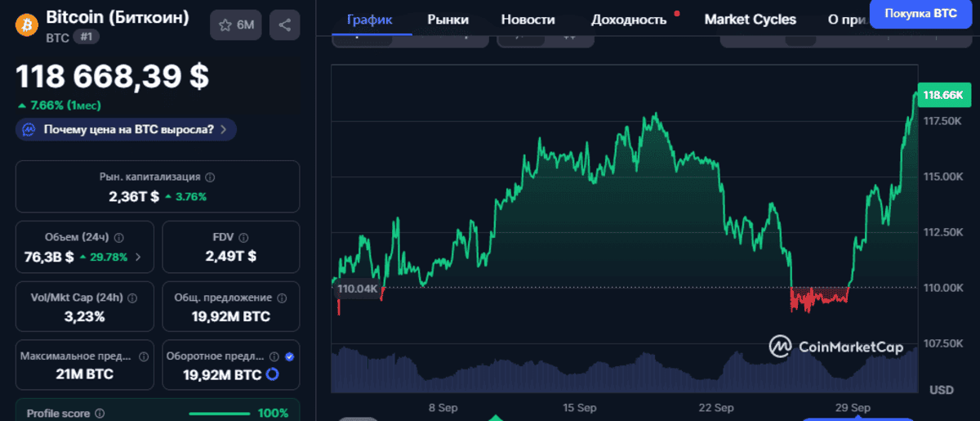Open the Market Cycles tab
The width and height of the screenshot is (980, 421).
pyautogui.click(x=750, y=20)
